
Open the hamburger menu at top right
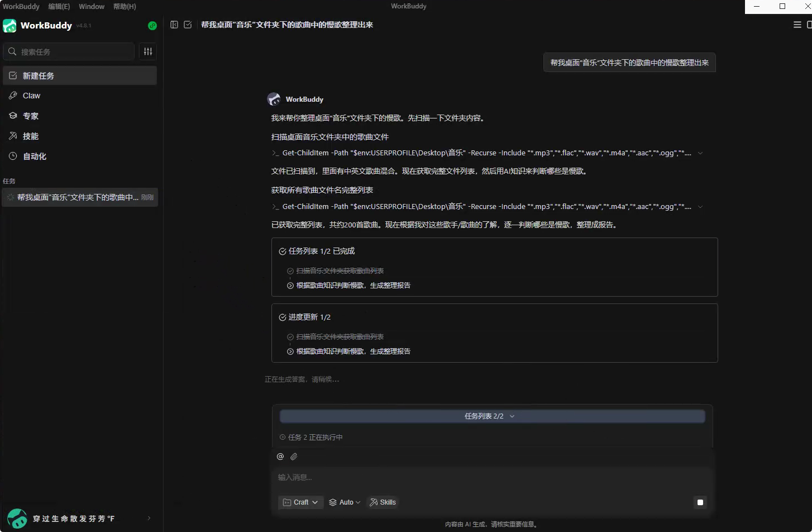[797, 25]
